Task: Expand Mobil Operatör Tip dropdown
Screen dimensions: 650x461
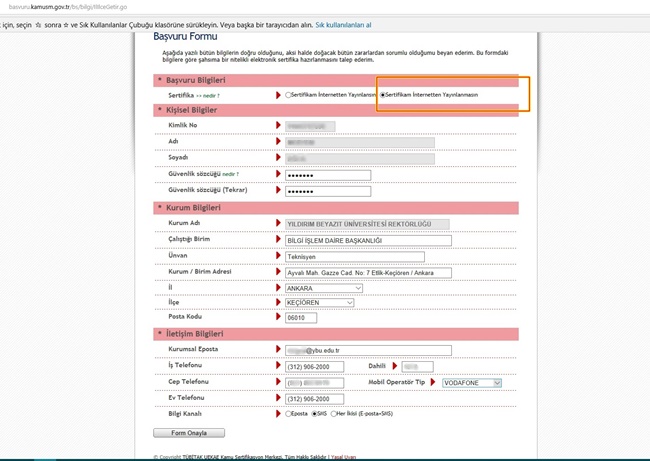Action: click(472, 382)
